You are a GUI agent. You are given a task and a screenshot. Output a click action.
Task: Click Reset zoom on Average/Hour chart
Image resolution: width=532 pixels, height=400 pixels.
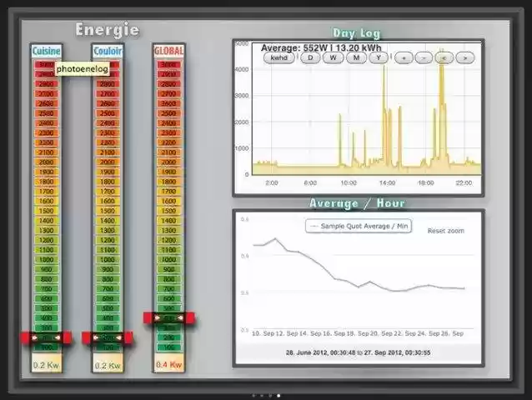tap(445, 231)
